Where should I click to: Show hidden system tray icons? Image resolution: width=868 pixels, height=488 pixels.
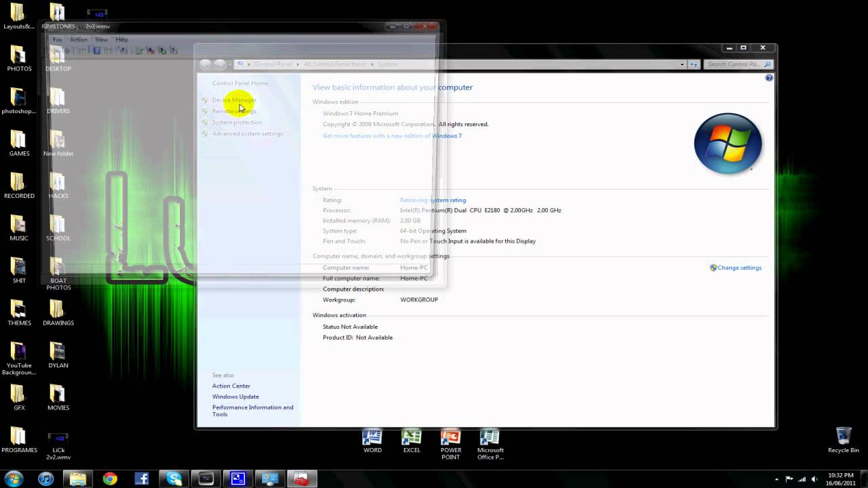776,479
